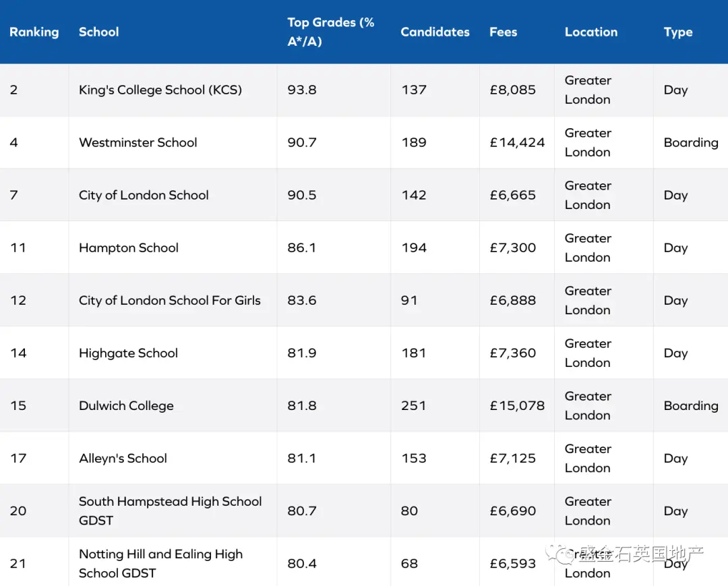728x586 pixels.
Task: Click the School column header
Action: tap(99, 32)
